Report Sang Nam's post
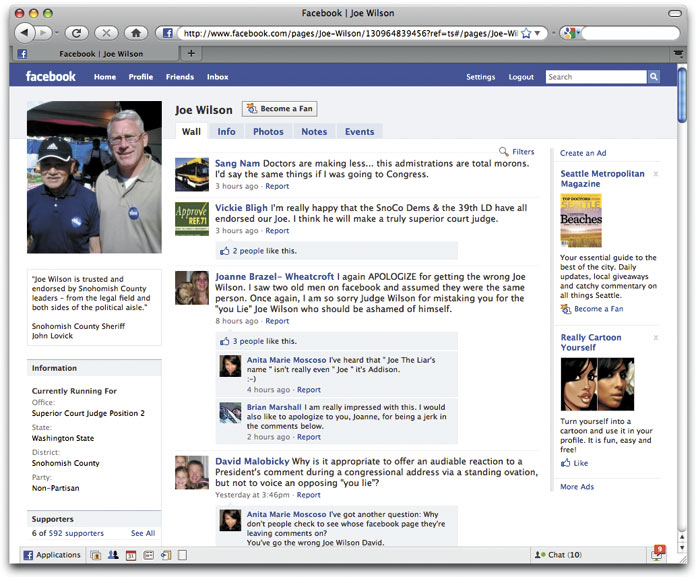Viewport: 700px width, 577px height. (277, 186)
